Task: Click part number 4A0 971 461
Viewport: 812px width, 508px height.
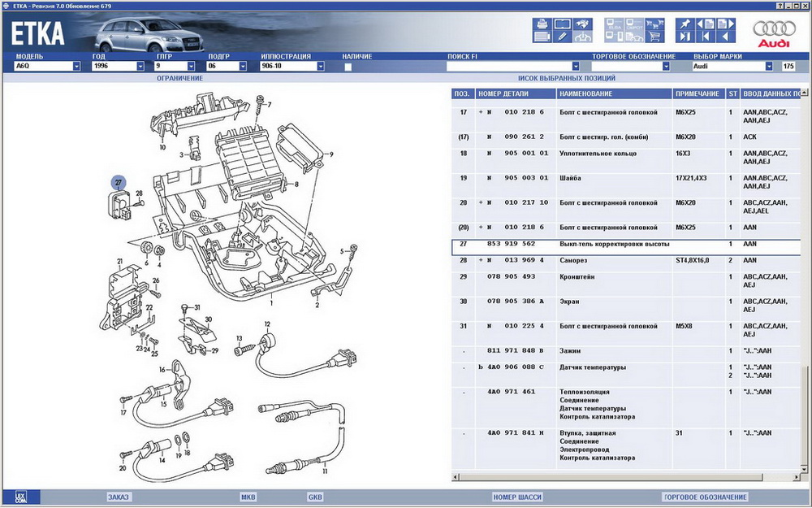Action: (511, 392)
